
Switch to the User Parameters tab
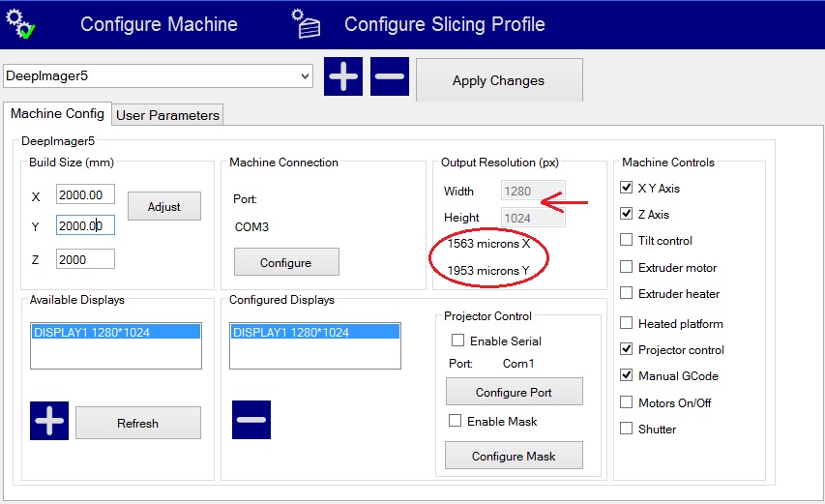click(167, 115)
